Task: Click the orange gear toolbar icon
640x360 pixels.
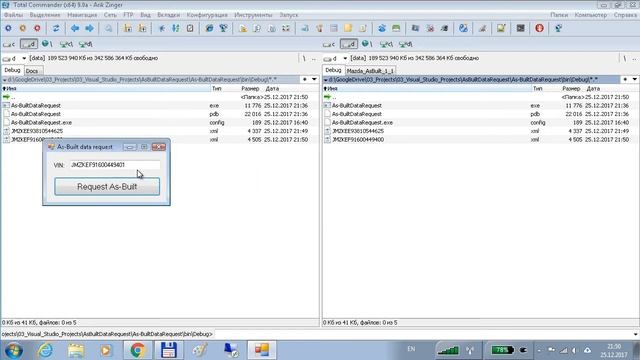Action: coord(23,28)
